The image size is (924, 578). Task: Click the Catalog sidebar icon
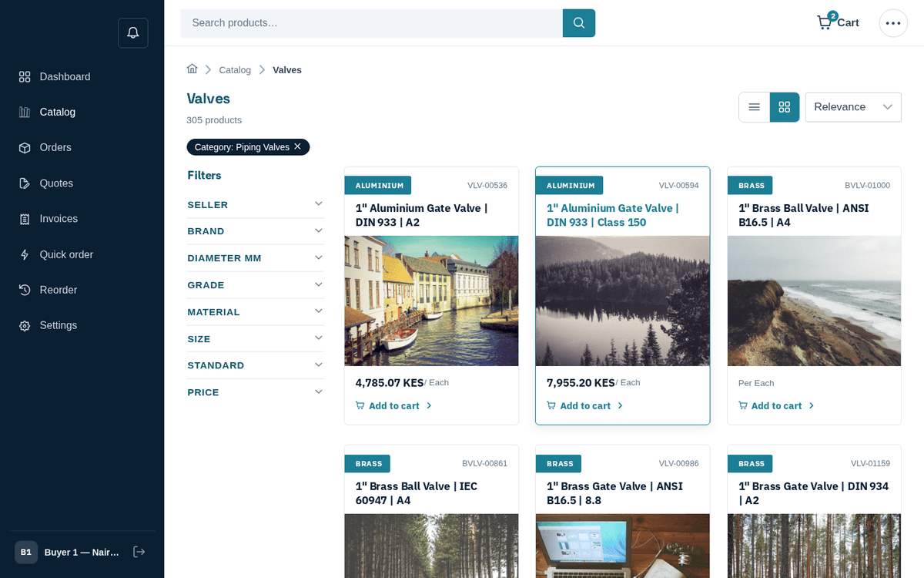[25, 113]
